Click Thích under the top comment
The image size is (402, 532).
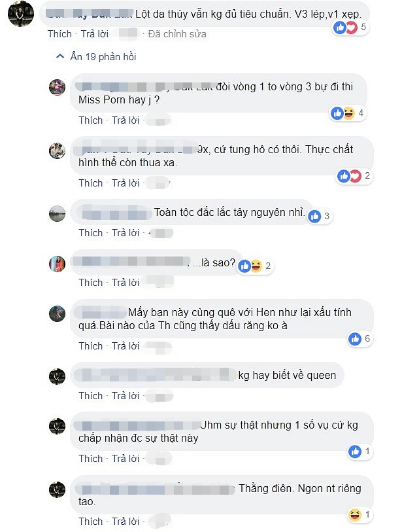coord(59,34)
